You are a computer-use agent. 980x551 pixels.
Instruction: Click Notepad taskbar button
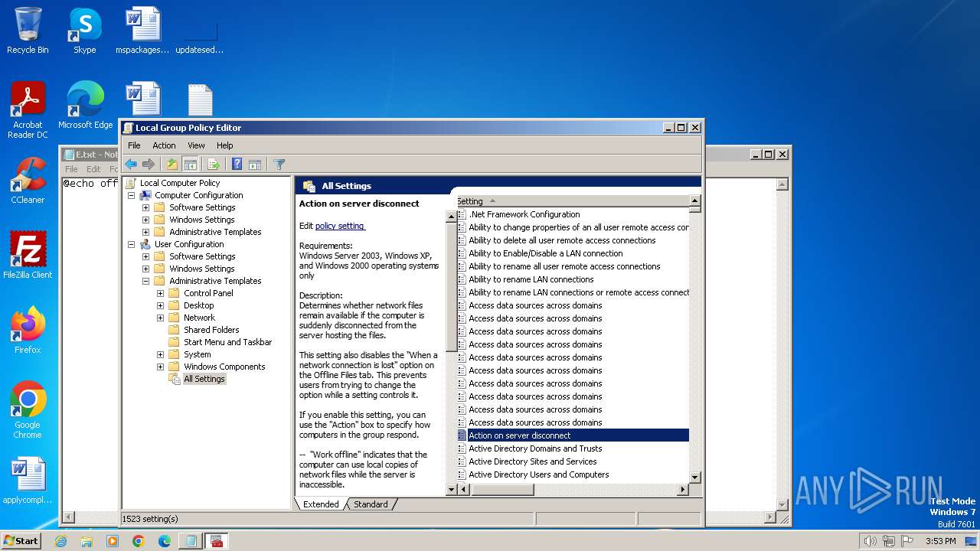tap(190, 541)
